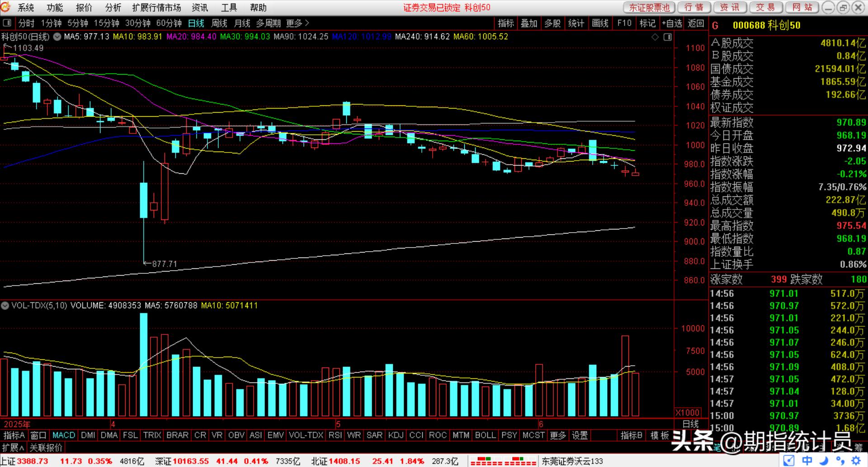Click the red-green market breadth indicator in status bar

(x=503, y=462)
